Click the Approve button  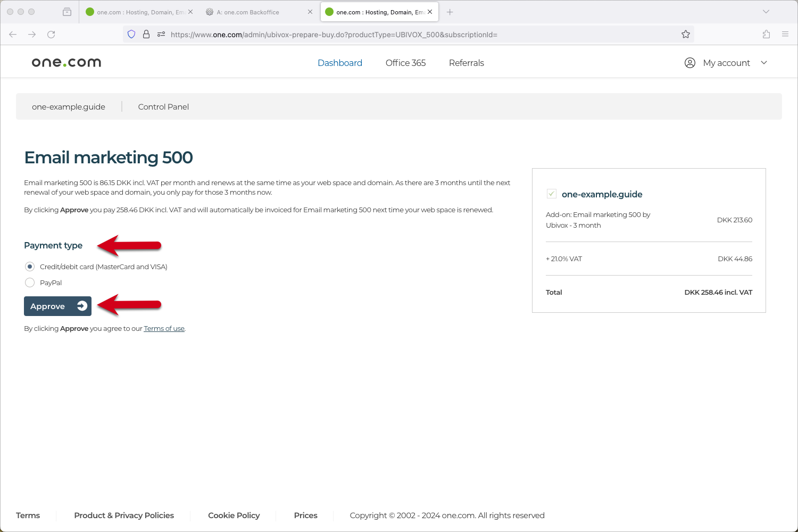pyautogui.click(x=57, y=306)
